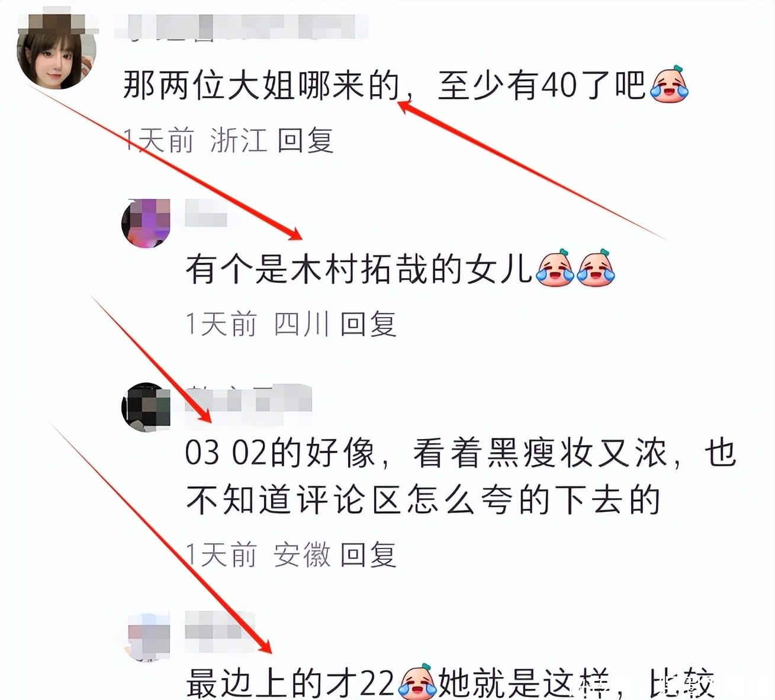Tap the emoji after 最边上的才22
Screen dimensions: 775x700
[418, 682]
